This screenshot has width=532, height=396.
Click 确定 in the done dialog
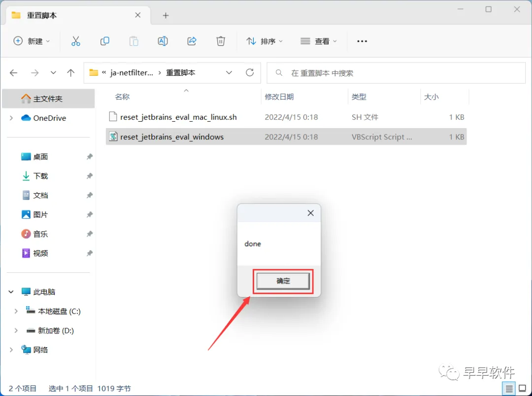tap(283, 281)
